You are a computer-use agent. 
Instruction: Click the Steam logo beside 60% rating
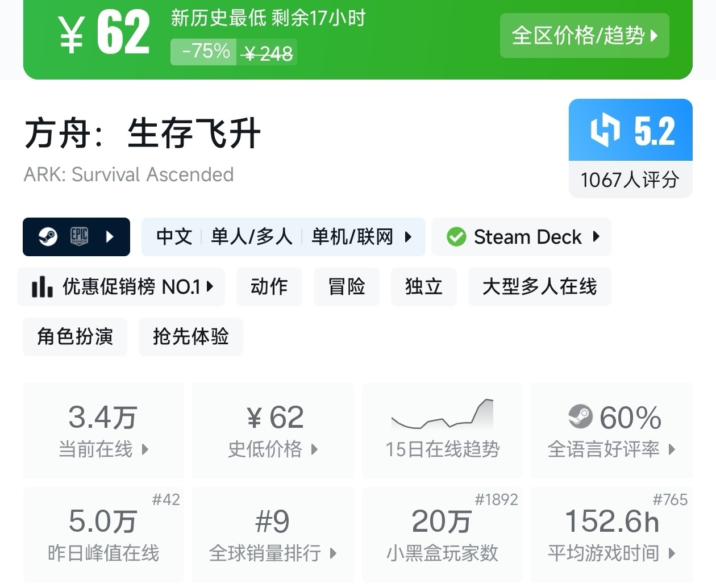580,417
